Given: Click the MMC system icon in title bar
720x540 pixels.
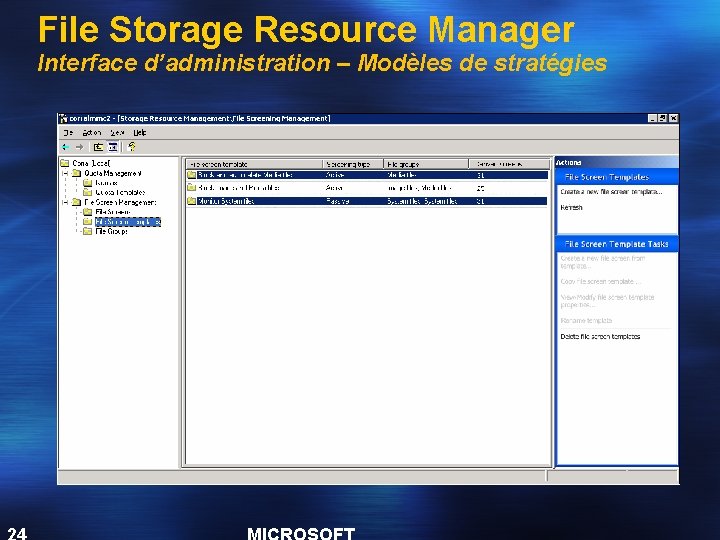Looking at the screenshot, I should click(x=64, y=118).
